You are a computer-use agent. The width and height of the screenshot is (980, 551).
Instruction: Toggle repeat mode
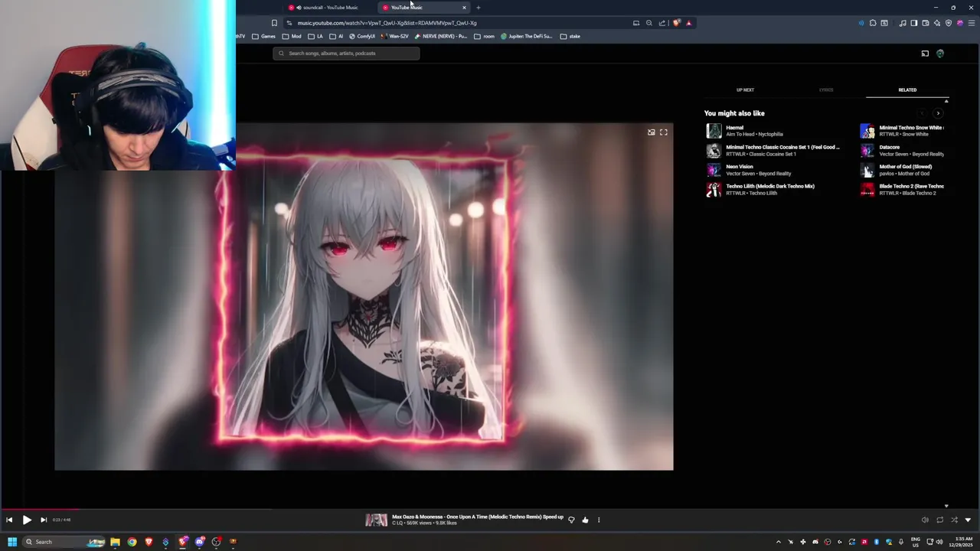tap(939, 520)
